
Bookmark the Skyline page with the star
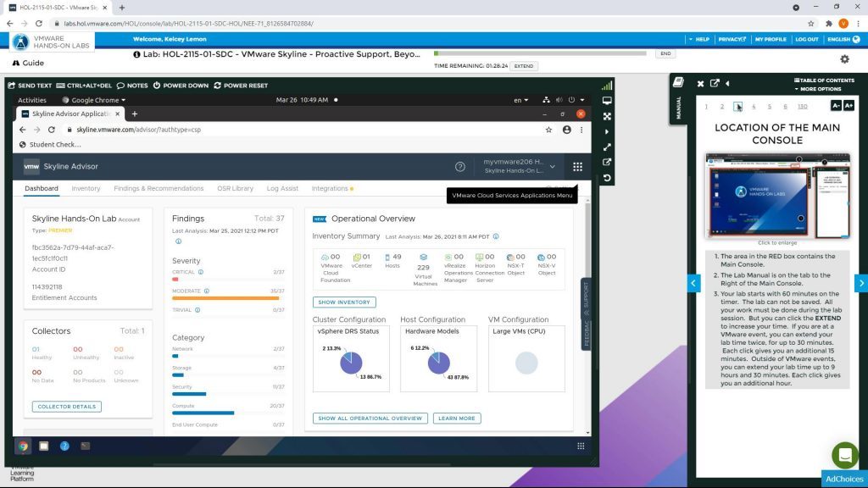pos(548,130)
